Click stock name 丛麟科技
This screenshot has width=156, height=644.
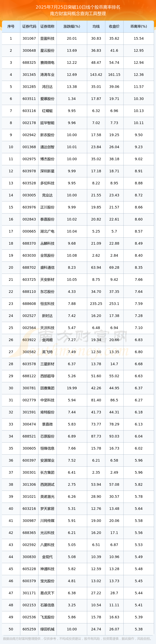click(47, 243)
